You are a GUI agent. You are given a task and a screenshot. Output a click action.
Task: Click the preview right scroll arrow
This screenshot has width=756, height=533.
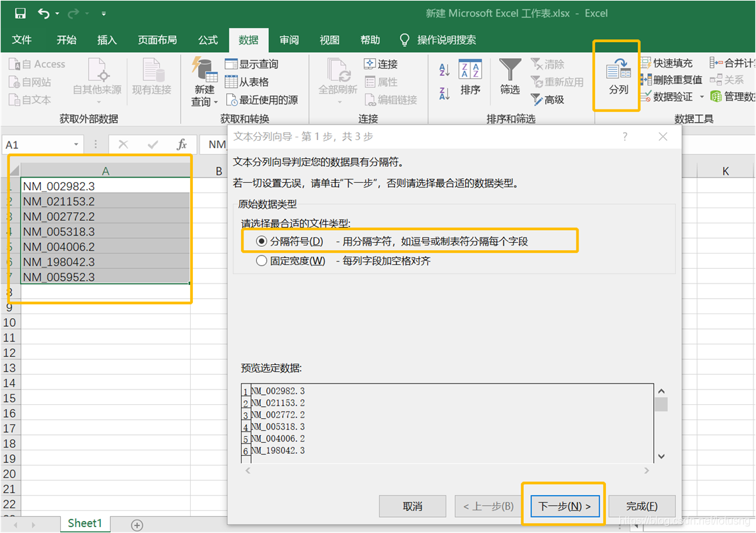coord(647,470)
